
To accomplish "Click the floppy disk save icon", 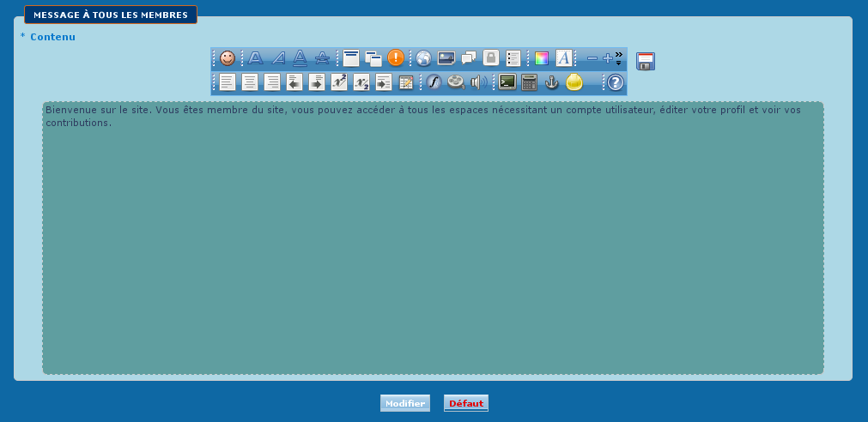I will 646,61.
